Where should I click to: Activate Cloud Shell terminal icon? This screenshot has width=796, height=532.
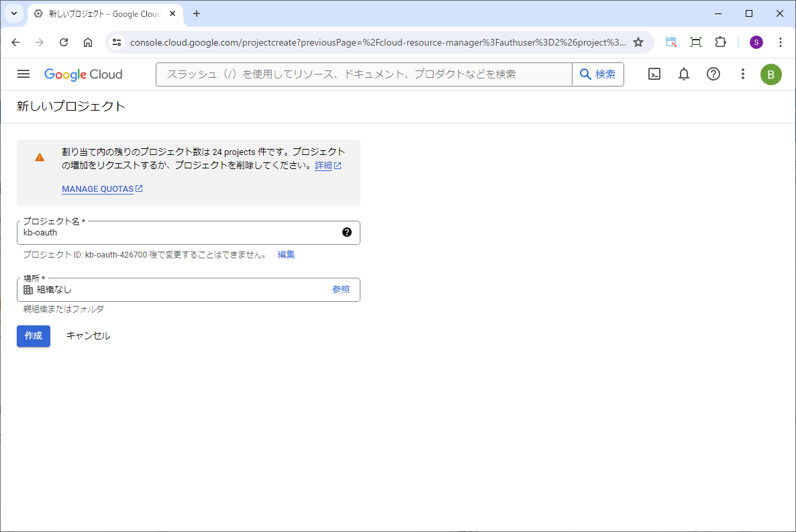(x=654, y=74)
